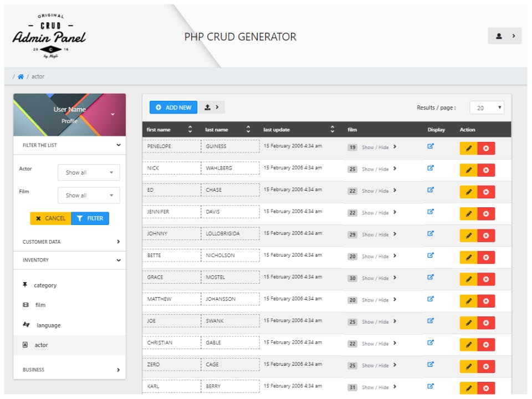Change results per page dropdown
The width and height of the screenshot is (532, 399).
coord(487,108)
